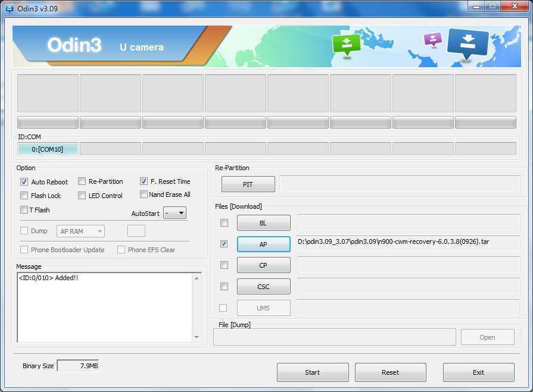Click the first device progress bar
533x392 pixels.
point(48,122)
